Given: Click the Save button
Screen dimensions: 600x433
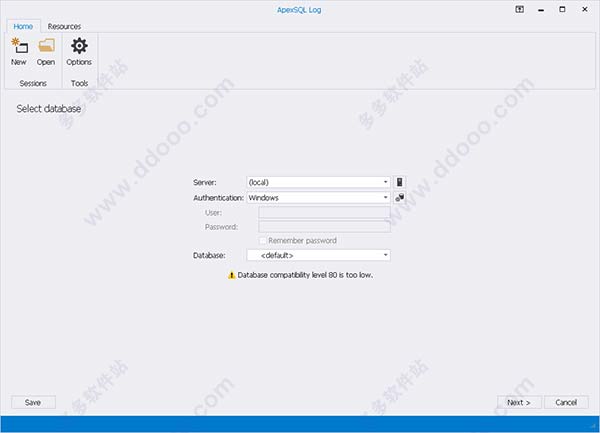Looking at the screenshot, I should tap(33, 402).
